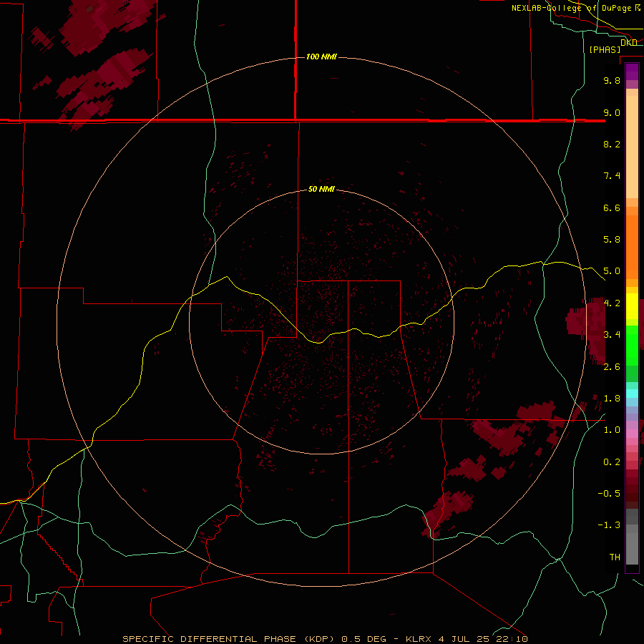Select the DKD product label

(629, 42)
